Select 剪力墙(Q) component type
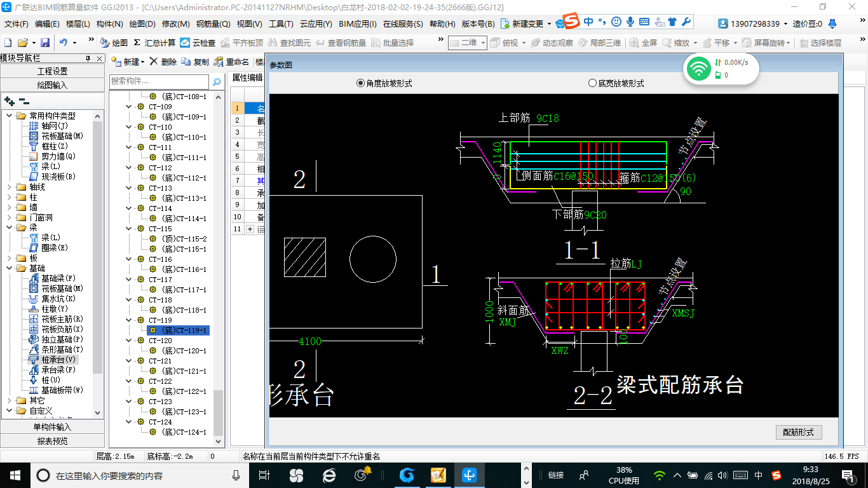Image resolution: width=868 pixels, height=488 pixels. click(x=52, y=156)
